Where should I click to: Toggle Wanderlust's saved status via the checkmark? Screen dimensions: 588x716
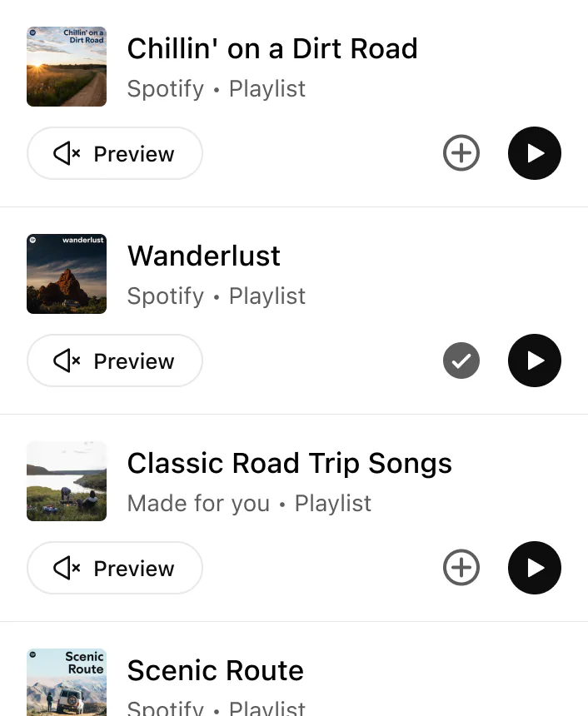click(461, 360)
